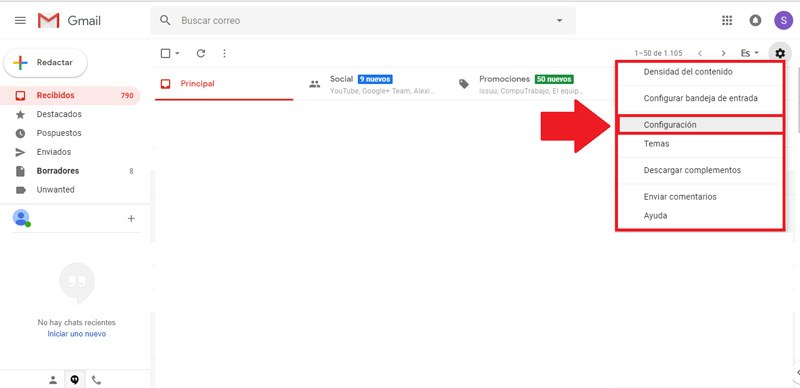Open the phone calls icon

click(96, 380)
